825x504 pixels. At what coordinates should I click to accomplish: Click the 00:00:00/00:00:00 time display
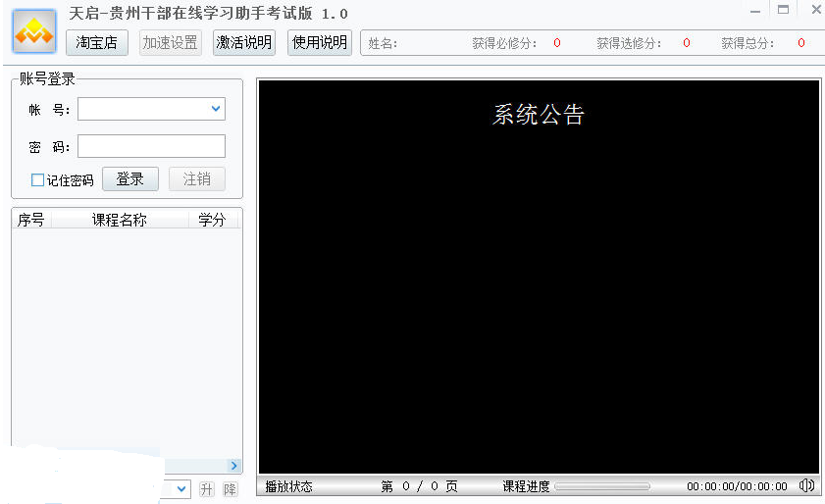[x=737, y=486]
